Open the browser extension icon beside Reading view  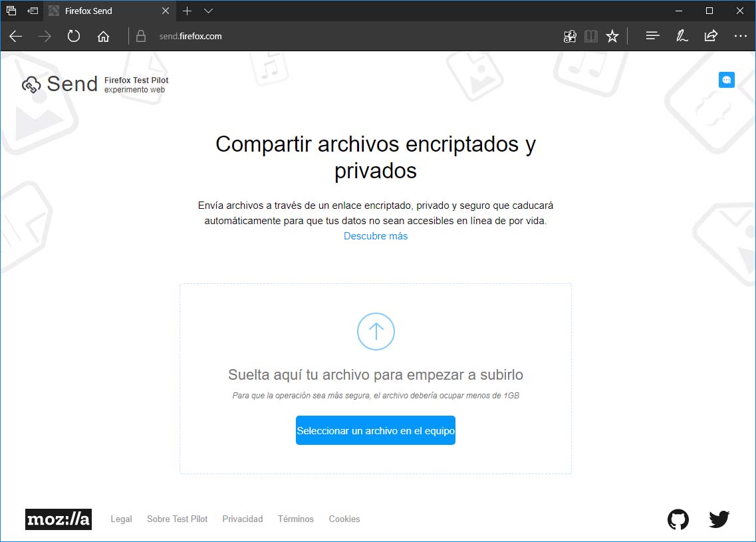point(570,36)
